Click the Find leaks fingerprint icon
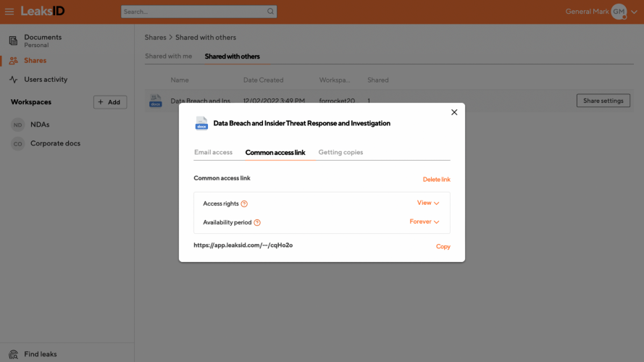This screenshot has height=362, width=644. click(x=13, y=354)
